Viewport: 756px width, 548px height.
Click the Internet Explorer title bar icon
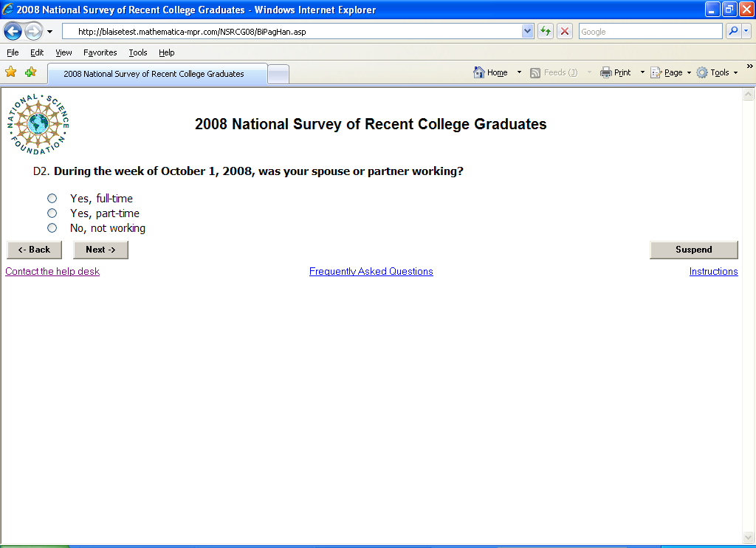click(x=7, y=9)
